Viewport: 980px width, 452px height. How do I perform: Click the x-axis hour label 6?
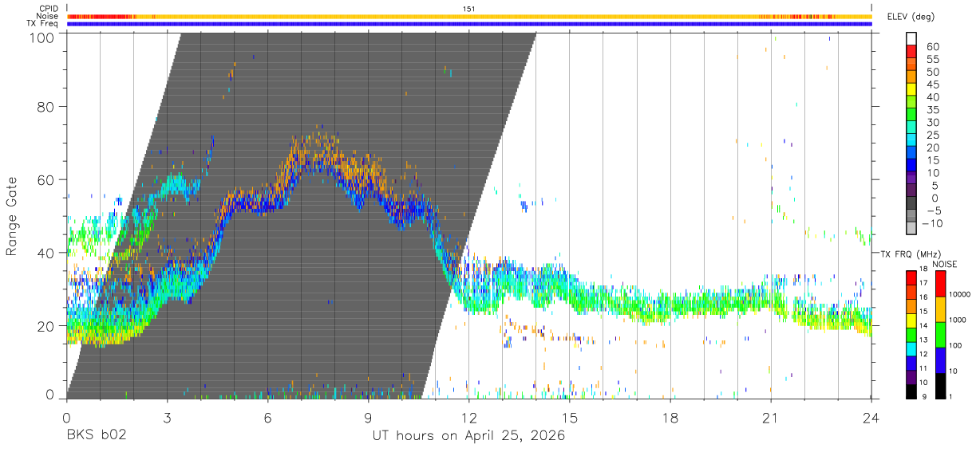(268, 417)
